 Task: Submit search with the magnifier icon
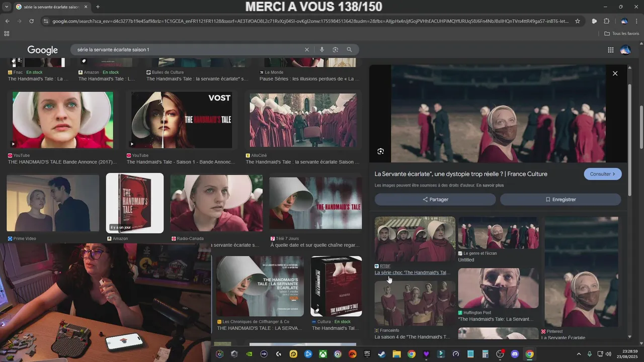point(349,50)
